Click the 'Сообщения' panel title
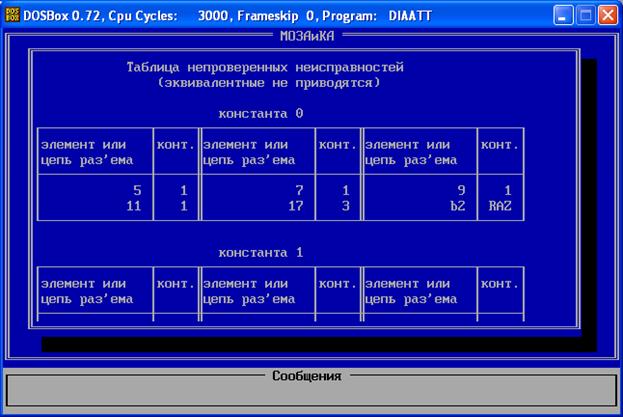The image size is (623, 417). click(x=306, y=376)
